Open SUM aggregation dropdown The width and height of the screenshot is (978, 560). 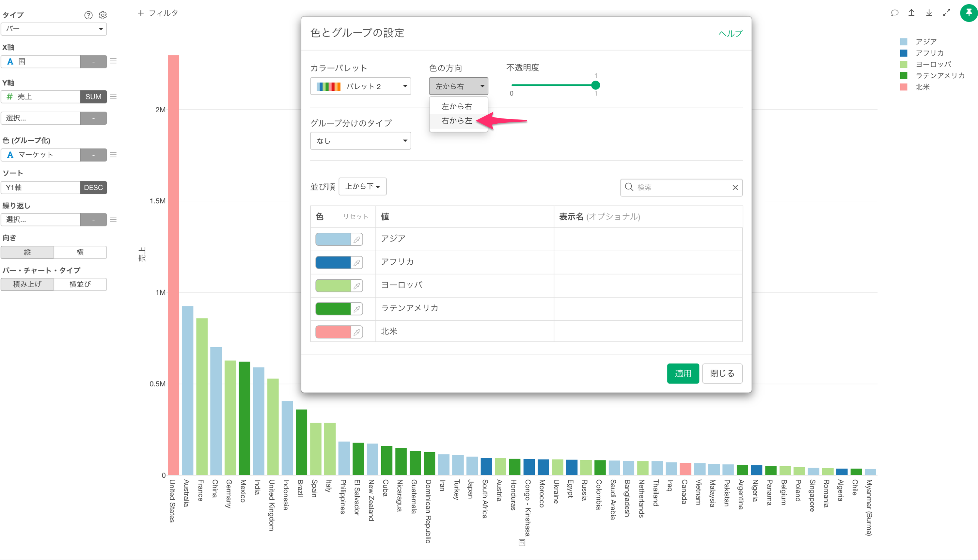(x=93, y=97)
